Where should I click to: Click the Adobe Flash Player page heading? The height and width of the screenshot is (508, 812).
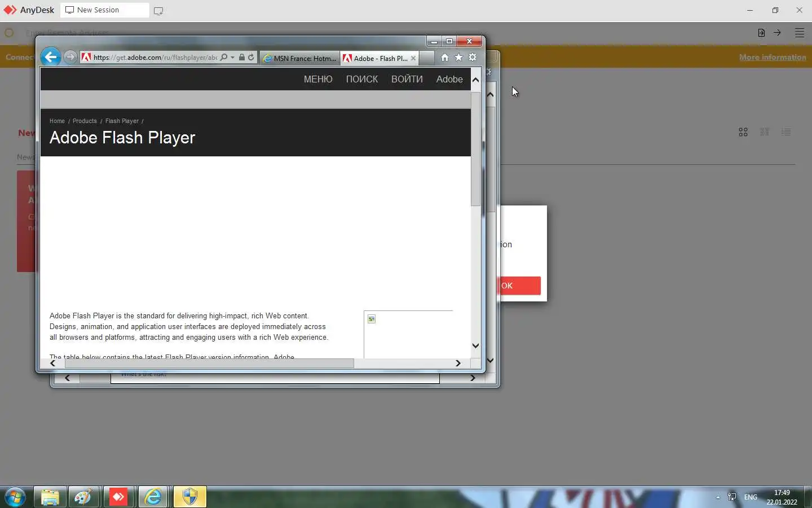pos(122,138)
